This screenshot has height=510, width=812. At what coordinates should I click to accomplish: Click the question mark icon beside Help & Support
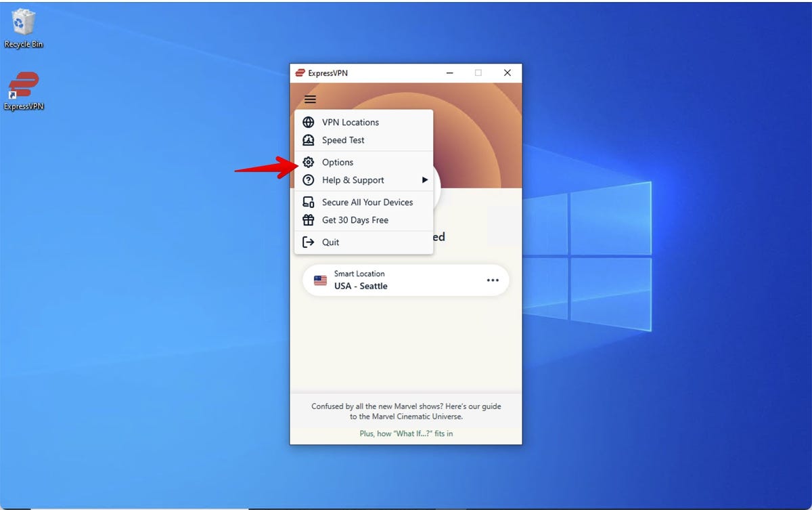(x=309, y=180)
